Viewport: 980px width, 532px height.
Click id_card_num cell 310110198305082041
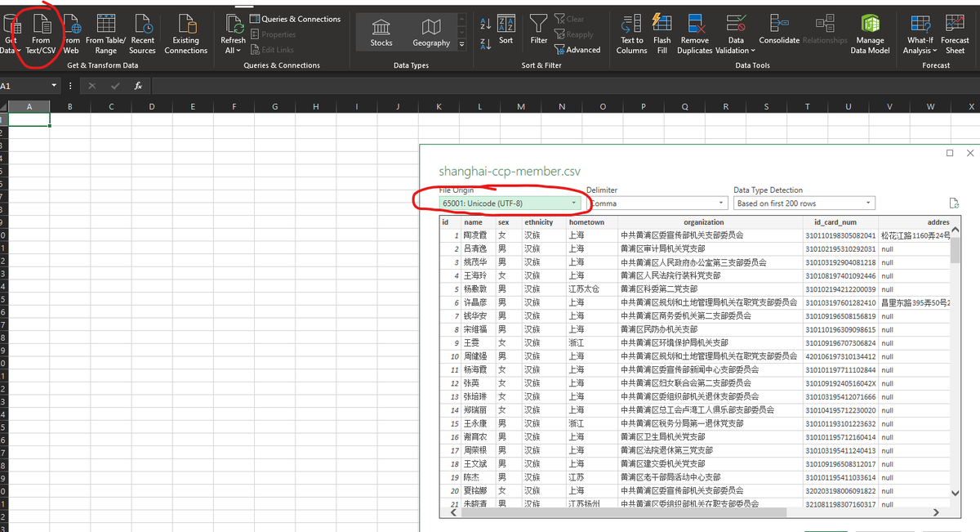click(840, 235)
